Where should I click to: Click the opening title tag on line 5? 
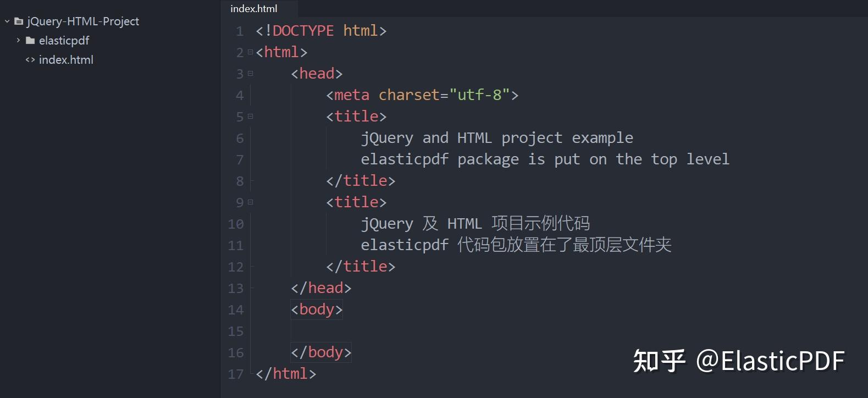pos(356,117)
